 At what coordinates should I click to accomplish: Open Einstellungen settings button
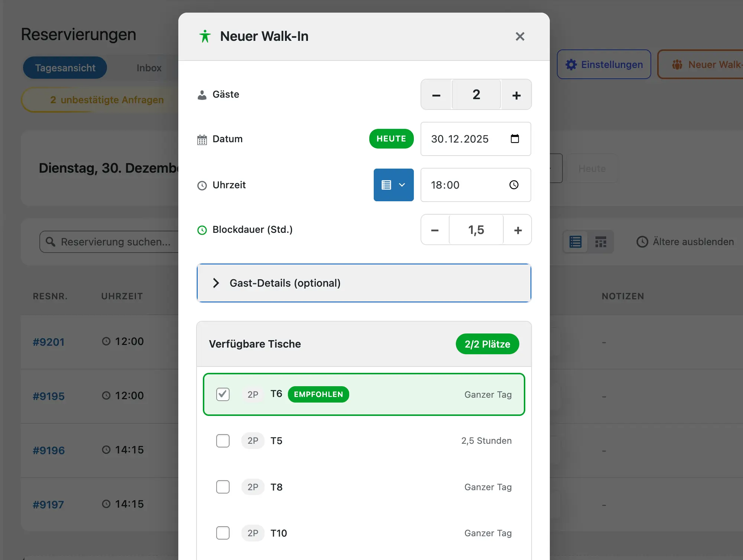[604, 64]
